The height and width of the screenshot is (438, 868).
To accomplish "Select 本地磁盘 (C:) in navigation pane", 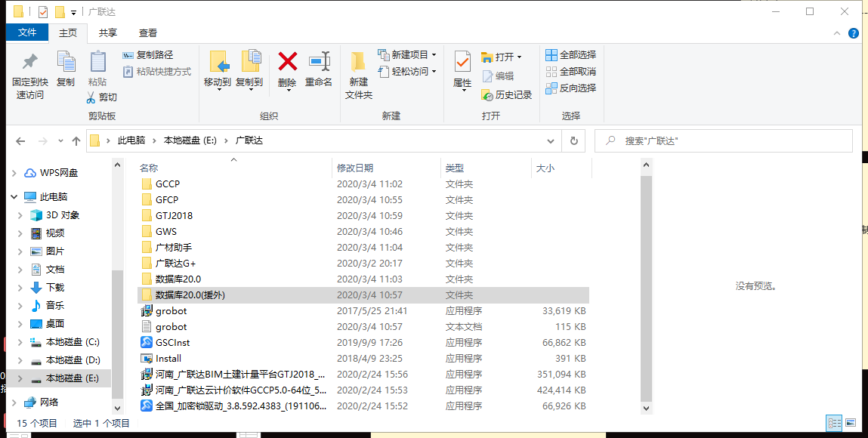I will tap(73, 342).
